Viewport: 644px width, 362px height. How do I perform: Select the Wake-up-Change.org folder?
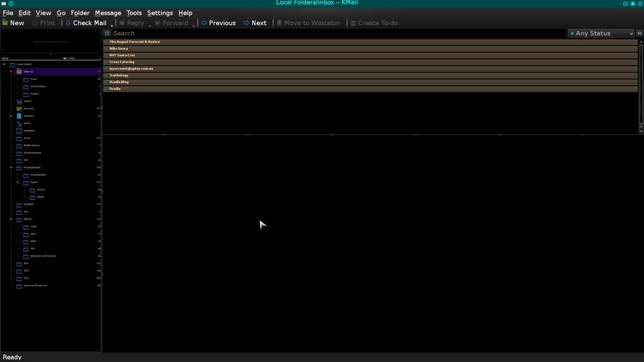[x=35, y=286]
